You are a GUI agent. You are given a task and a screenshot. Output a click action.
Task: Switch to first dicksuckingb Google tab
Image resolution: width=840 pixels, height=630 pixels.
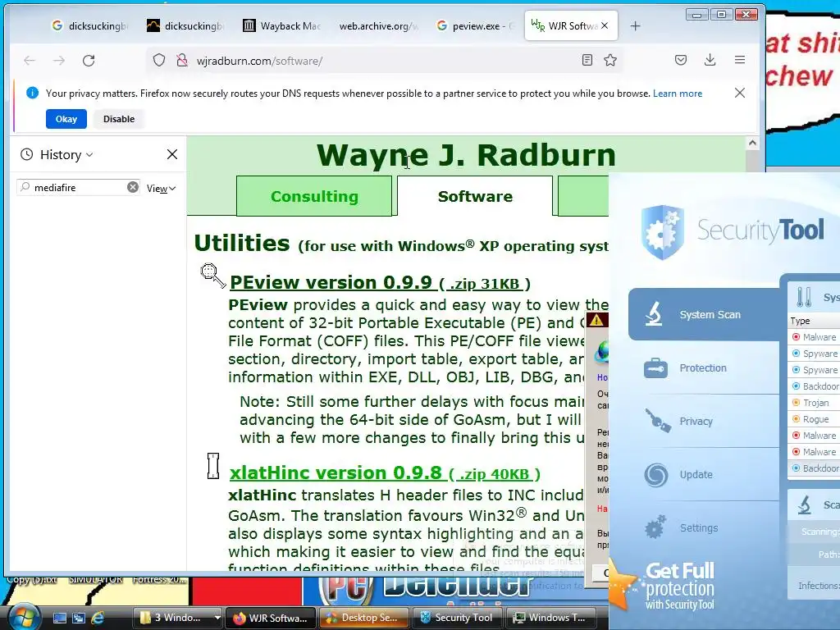(89, 25)
